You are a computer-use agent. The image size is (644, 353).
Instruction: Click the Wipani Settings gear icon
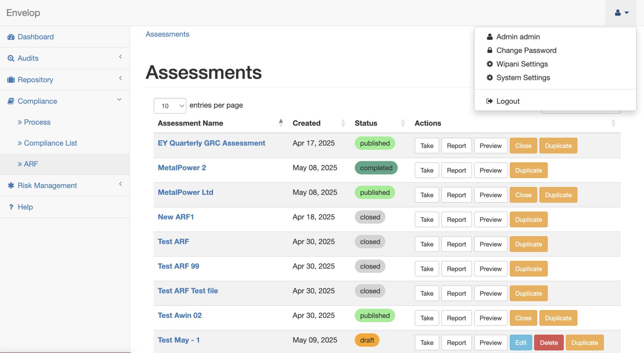point(489,64)
